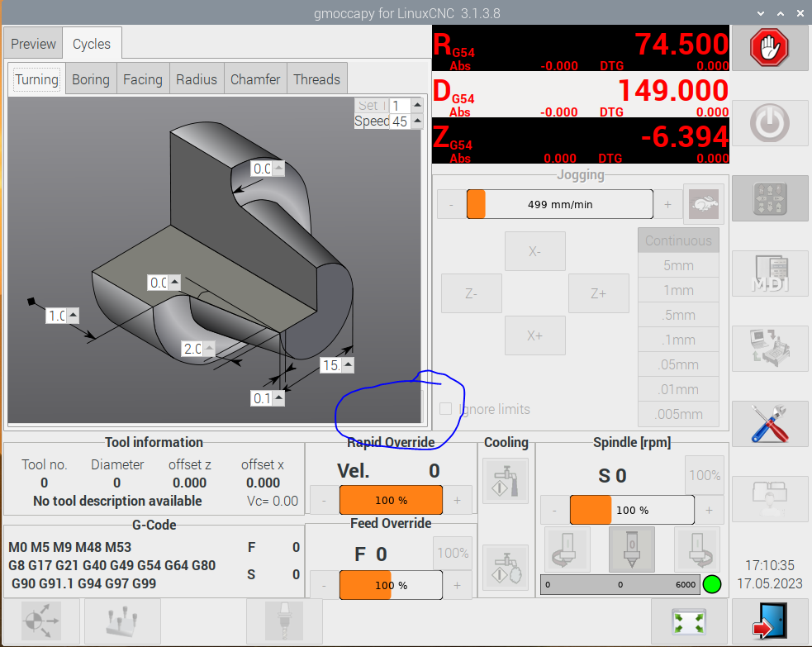Open user tabs icon
Screen dimensions: 812x647
(x=770, y=499)
